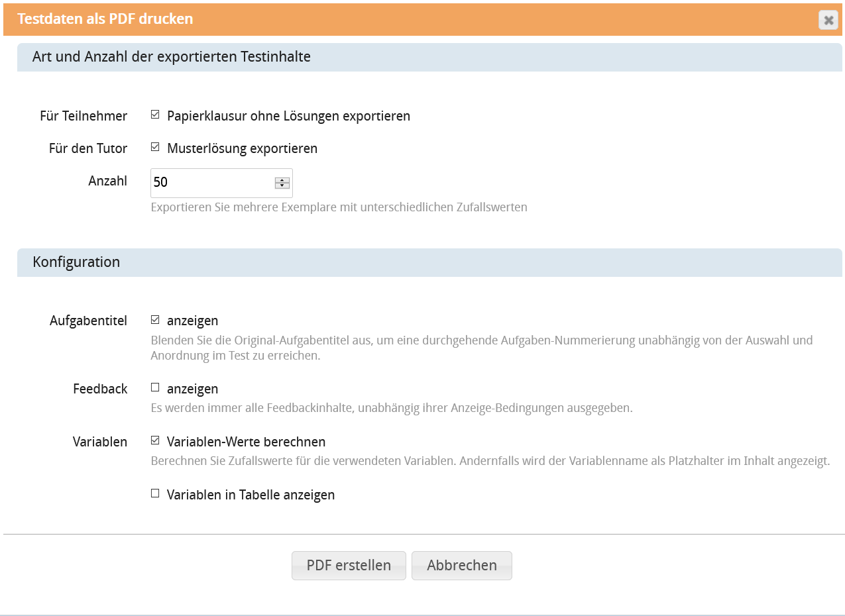The image size is (845, 616).
Task: Click the Variablen field label
Action: pyautogui.click(x=100, y=442)
